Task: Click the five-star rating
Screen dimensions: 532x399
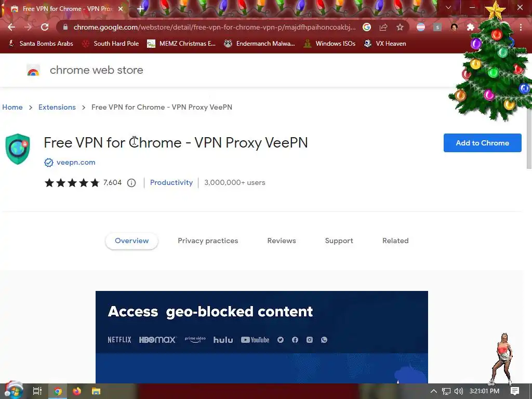Action: coord(72,183)
